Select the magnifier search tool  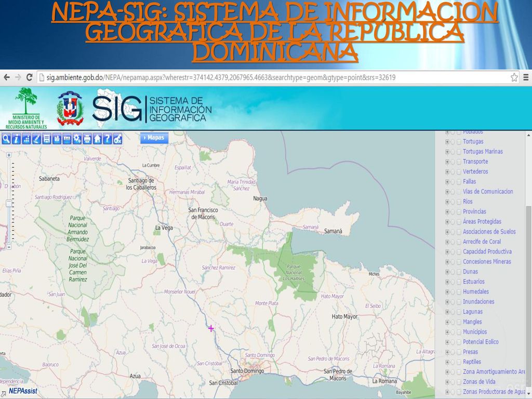point(6,139)
